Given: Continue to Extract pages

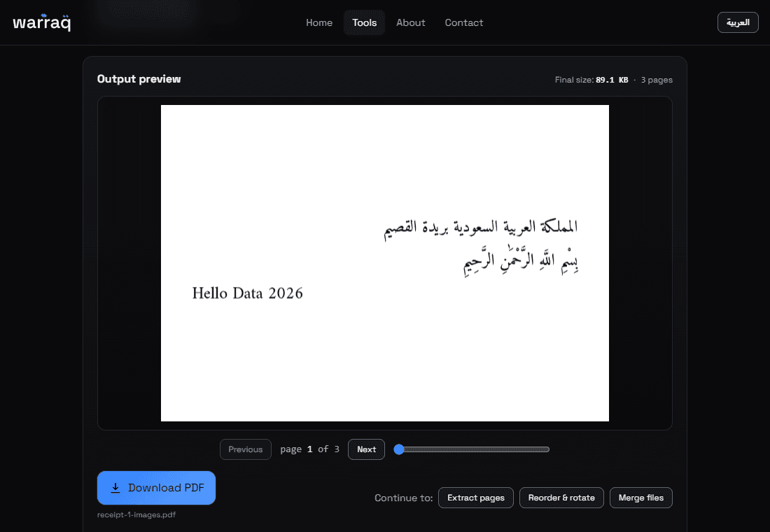Looking at the screenshot, I should (476, 498).
